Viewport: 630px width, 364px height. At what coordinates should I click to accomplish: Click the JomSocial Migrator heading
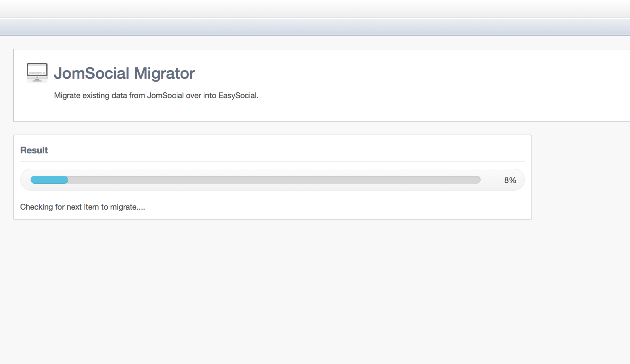point(124,73)
